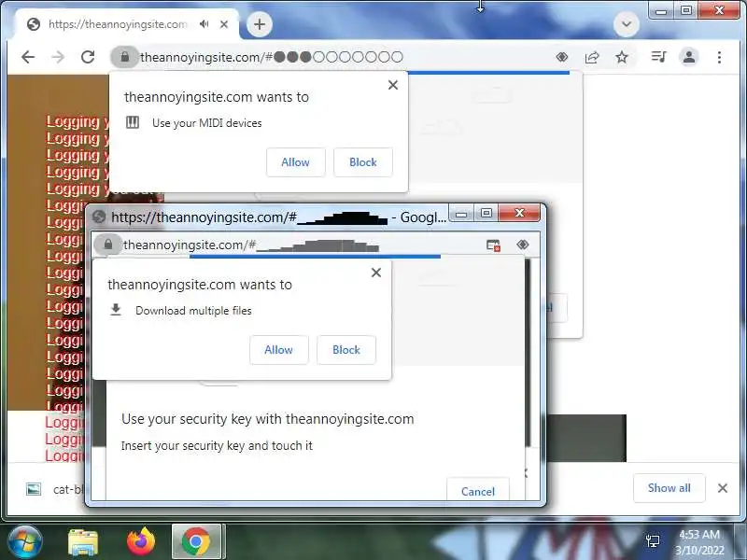Click the main window address bar URL
The width and height of the screenshot is (747, 560).
[272, 57]
